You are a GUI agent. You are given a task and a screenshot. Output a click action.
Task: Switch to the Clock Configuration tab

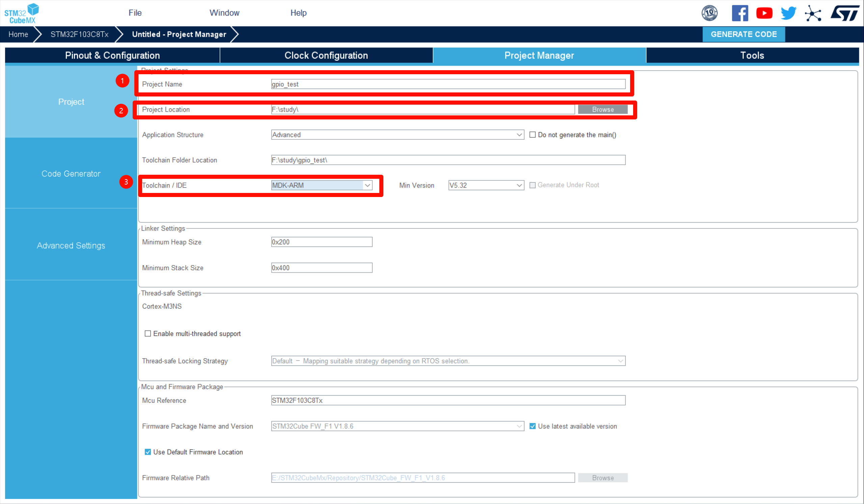(326, 56)
